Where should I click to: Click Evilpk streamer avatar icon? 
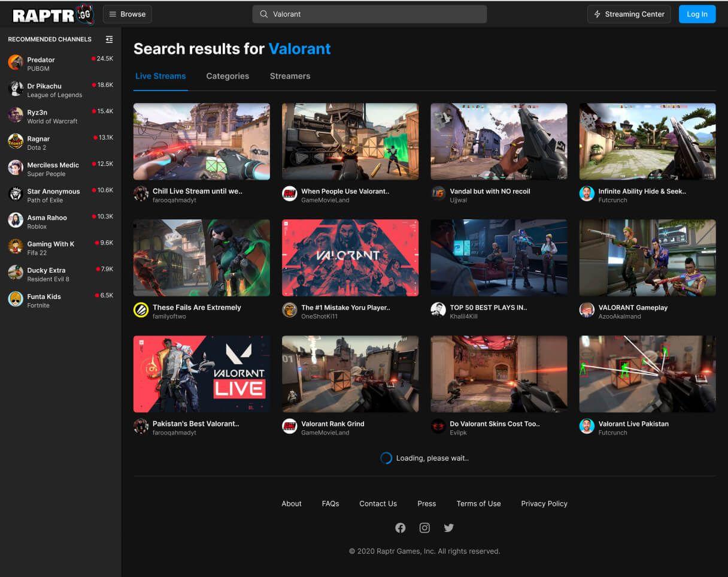[438, 426]
